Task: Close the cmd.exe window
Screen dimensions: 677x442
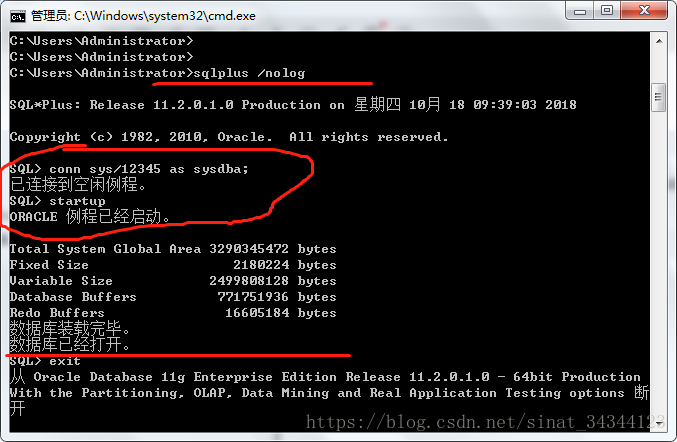Action: tap(644, 11)
